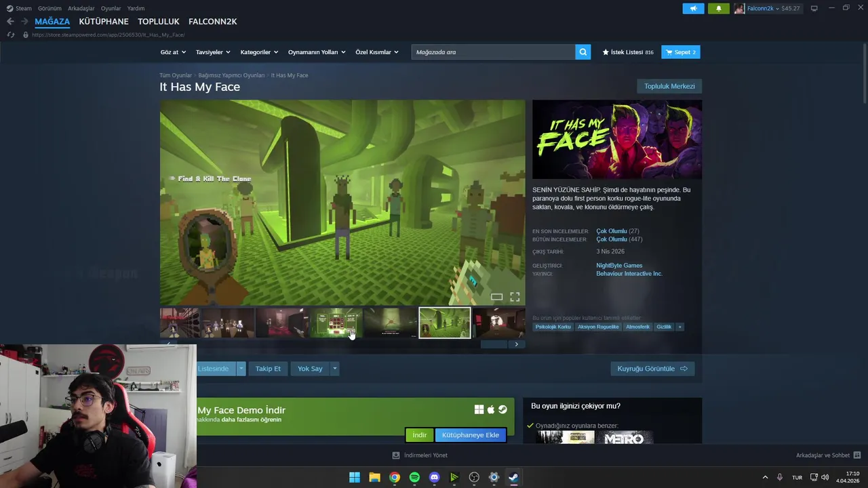Click the plus button to add tags
Image resolution: width=868 pixels, height=488 pixels.
[x=680, y=327]
